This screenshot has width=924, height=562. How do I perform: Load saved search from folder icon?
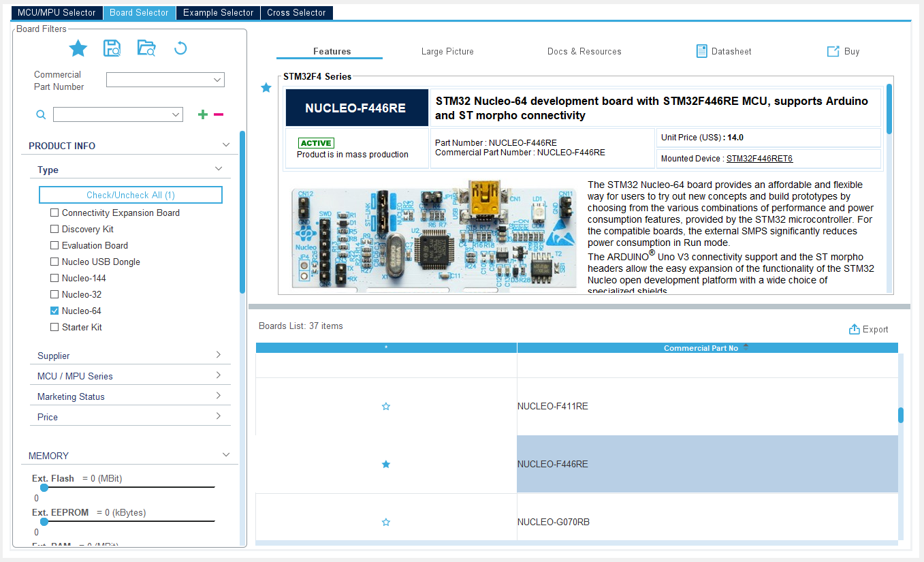(146, 48)
